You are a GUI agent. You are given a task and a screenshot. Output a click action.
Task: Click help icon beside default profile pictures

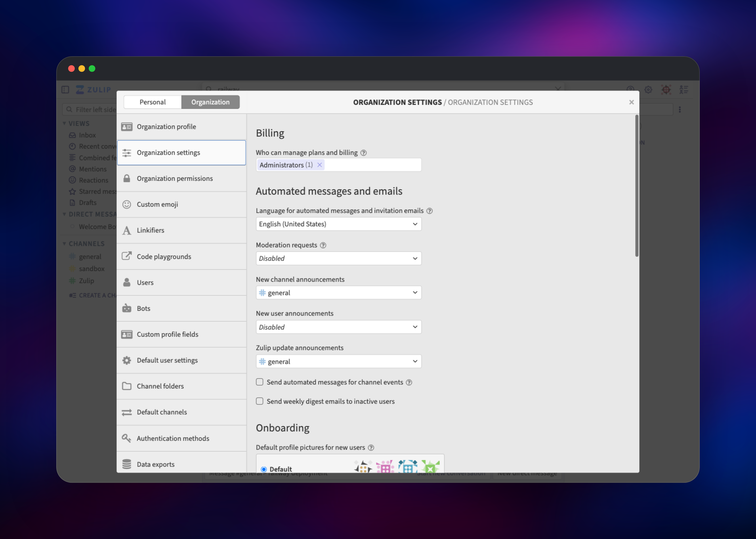(x=371, y=447)
